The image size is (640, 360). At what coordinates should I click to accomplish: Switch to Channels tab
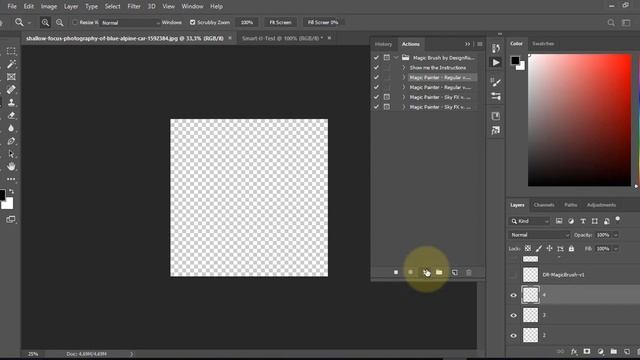[x=544, y=205]
